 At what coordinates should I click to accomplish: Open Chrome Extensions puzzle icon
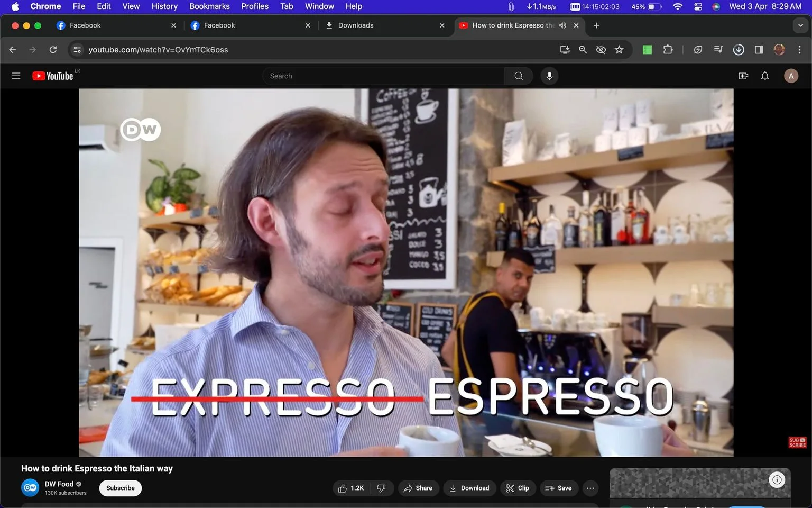(668, 50)
